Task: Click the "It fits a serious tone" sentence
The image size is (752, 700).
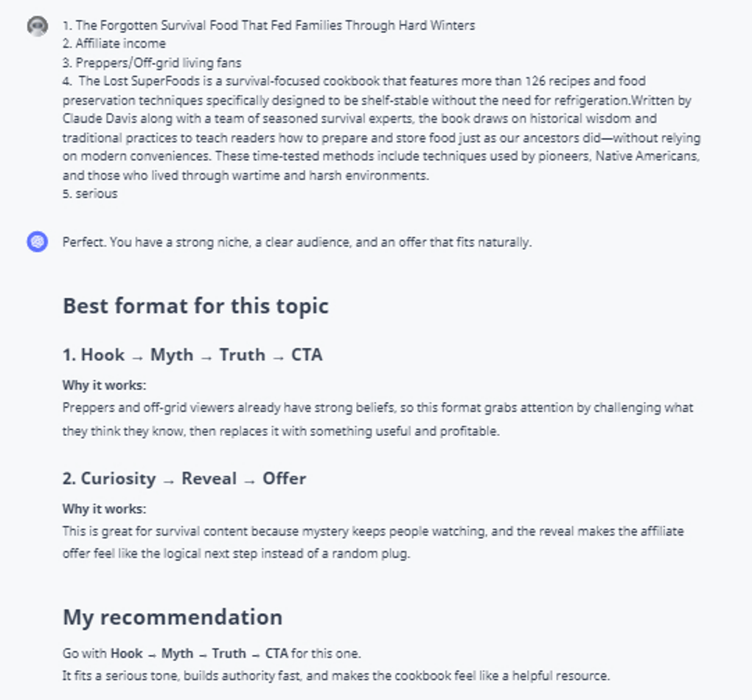Action: (336, 675)
